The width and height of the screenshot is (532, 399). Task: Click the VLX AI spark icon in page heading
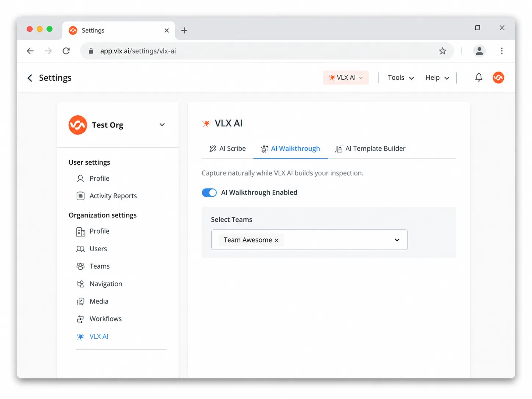206,123
